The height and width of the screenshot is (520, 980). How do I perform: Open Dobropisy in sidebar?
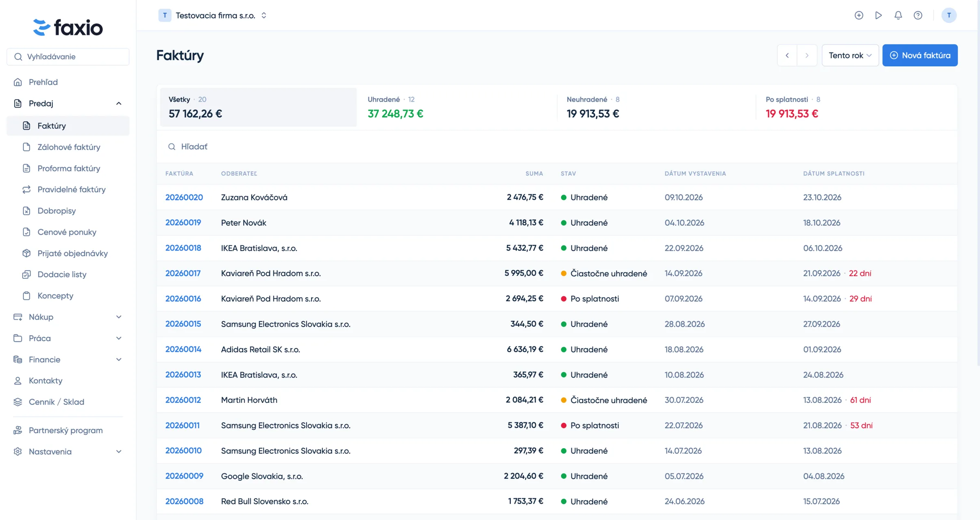(x=68, y=211)
